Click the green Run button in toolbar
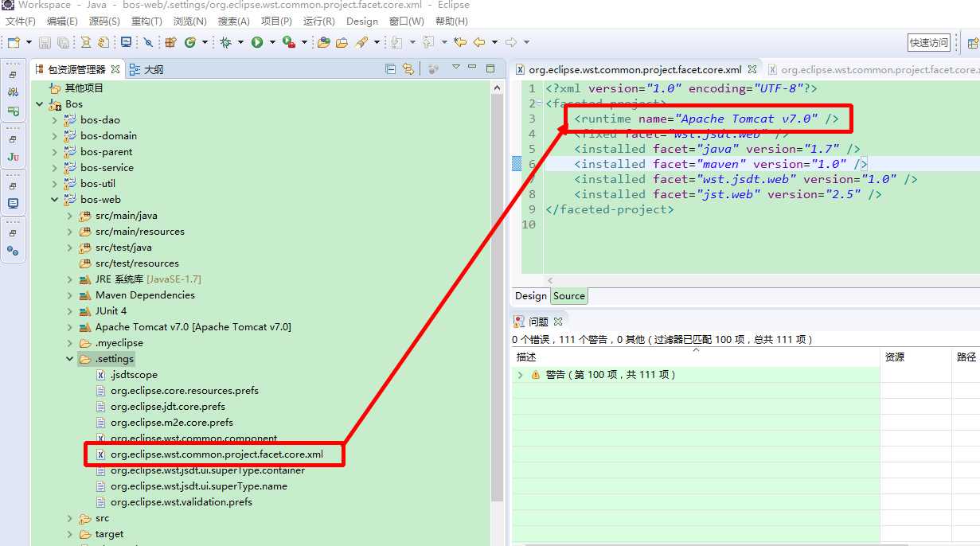 point(257,42)
